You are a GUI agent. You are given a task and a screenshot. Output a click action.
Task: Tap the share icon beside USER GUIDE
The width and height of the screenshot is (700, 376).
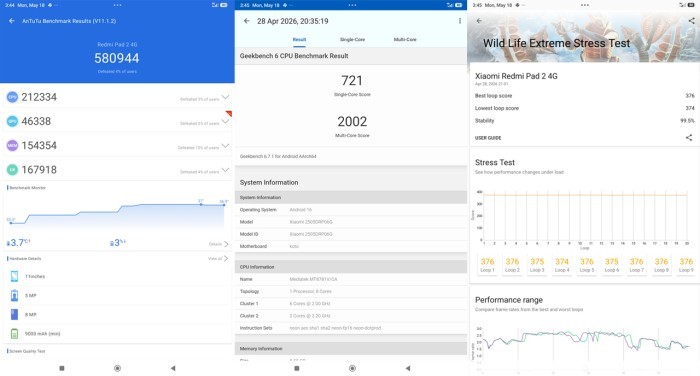[689, 138]
